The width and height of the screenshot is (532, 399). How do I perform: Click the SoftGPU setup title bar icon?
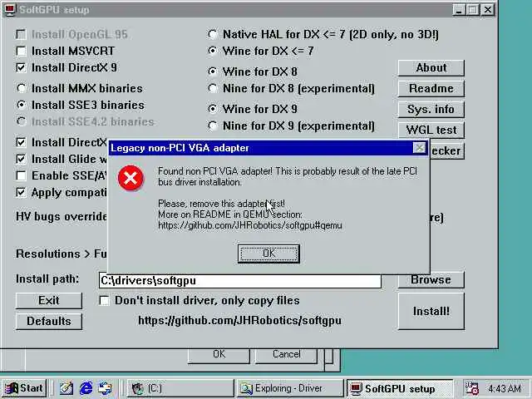click(x=9, y=9)
